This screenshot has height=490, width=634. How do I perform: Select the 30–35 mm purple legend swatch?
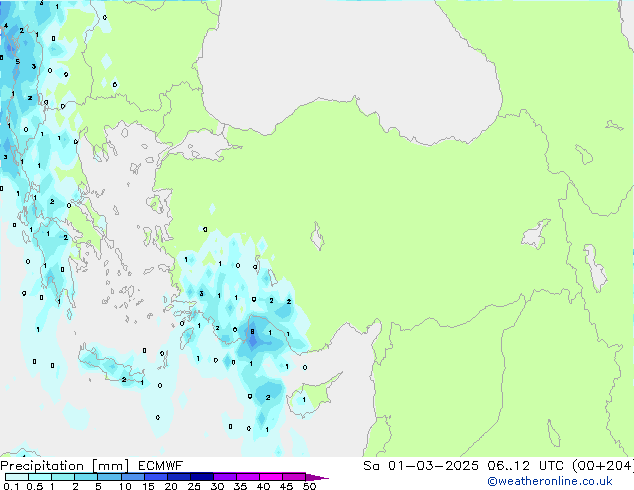224,477
